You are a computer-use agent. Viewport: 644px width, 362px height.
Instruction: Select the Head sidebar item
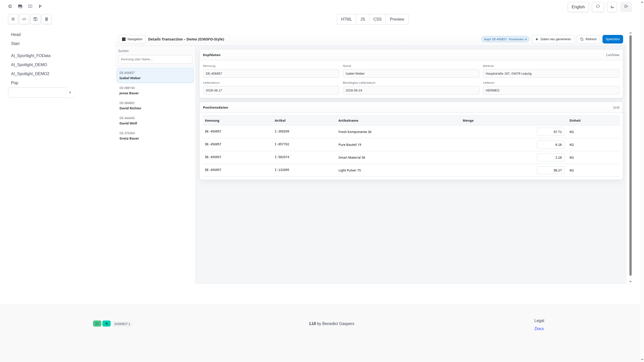[x=16, y=35]
